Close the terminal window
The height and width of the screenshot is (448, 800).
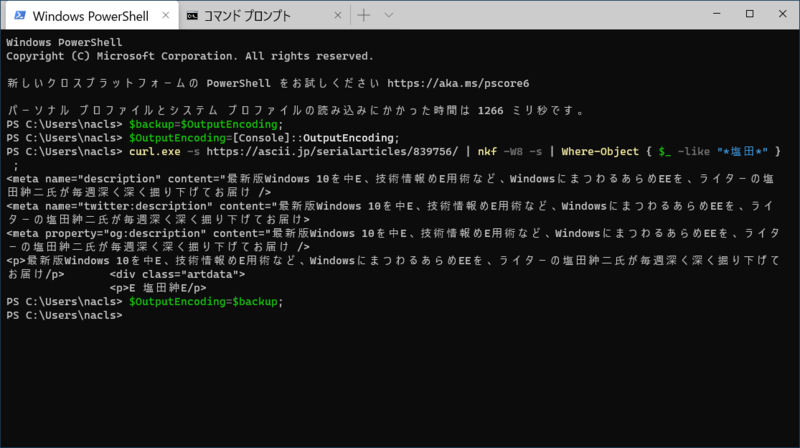[x=783, y=14]
